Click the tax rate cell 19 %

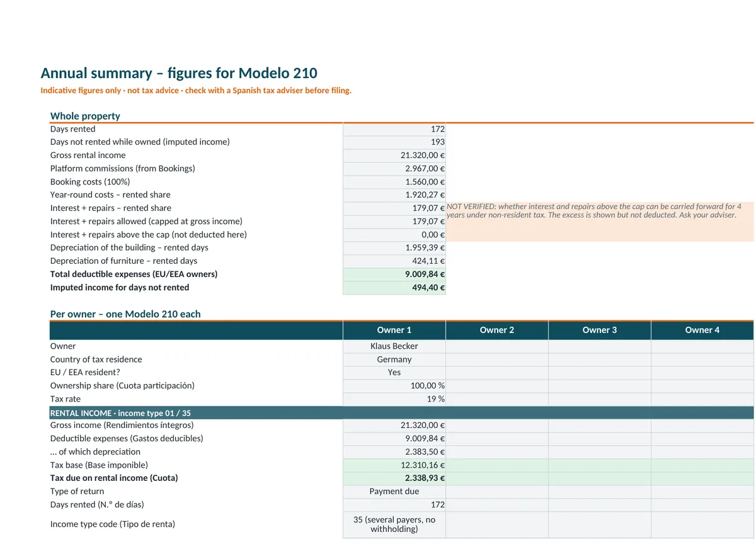[x=394, y=399]
